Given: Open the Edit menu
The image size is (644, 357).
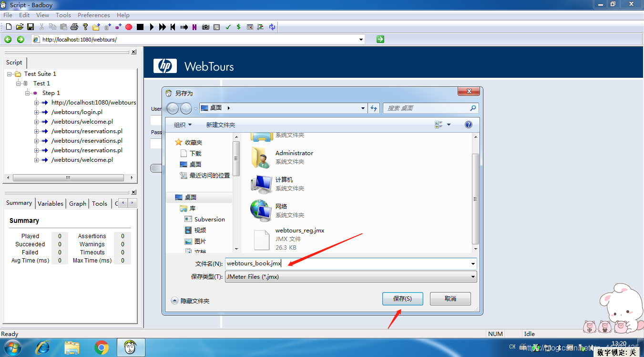Looking at the screenshot, I should click(x=24, y=15).
